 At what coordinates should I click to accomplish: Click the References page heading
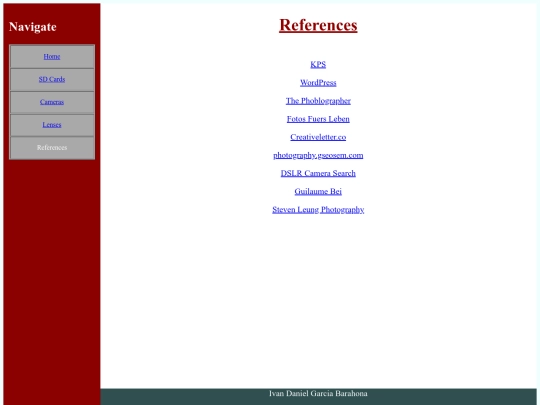(318, 25)
